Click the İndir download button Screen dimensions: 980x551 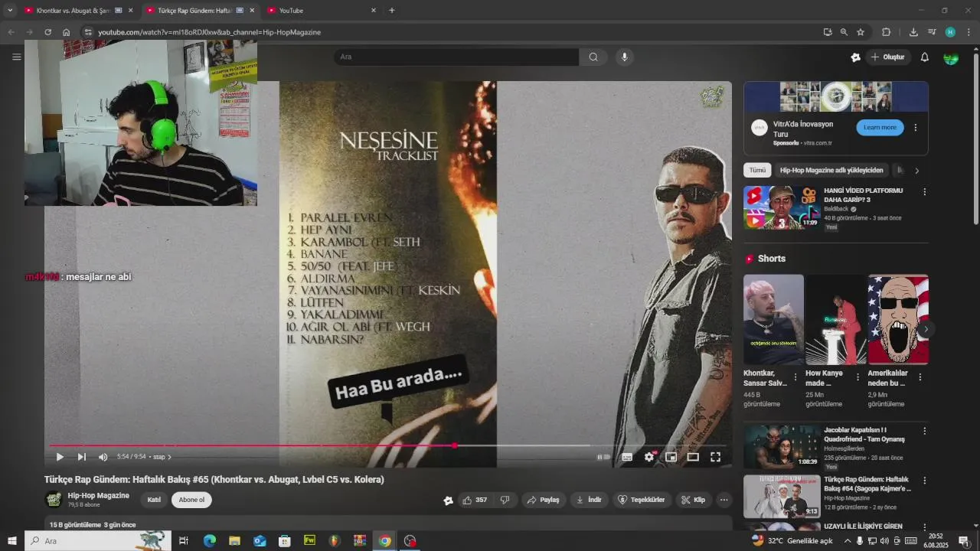pyautogui.click(x=589, y=500)
